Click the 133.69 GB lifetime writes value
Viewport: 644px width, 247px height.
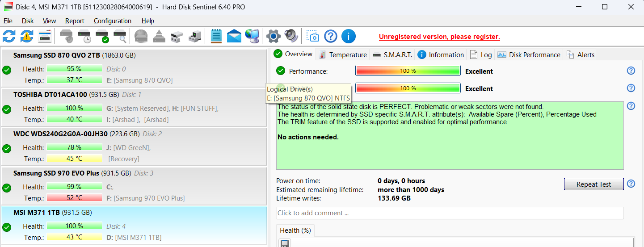[x=394, y=198]
